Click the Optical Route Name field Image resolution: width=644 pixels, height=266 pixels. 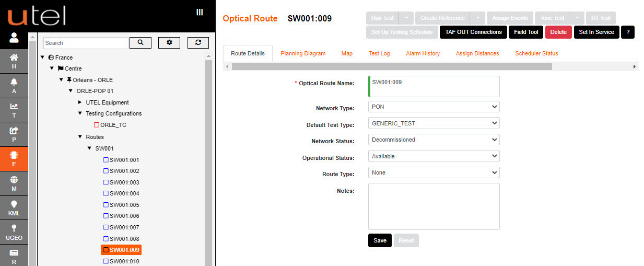(434, 86)
